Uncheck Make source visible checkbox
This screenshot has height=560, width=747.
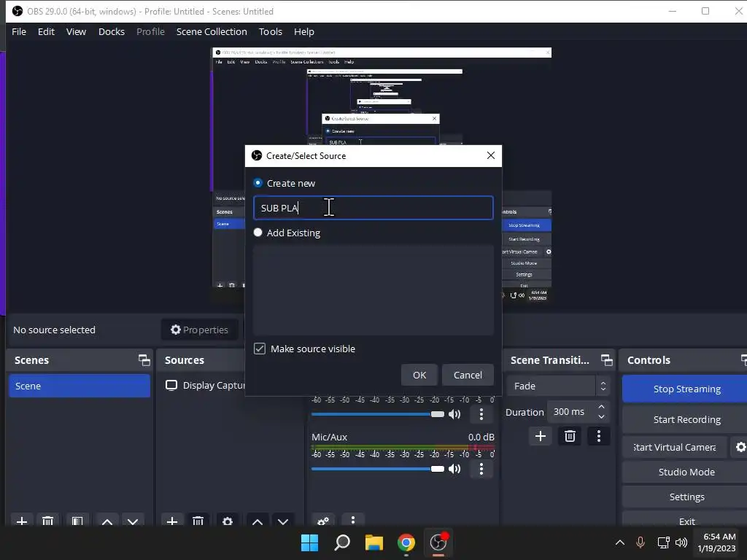coord(260,349)
